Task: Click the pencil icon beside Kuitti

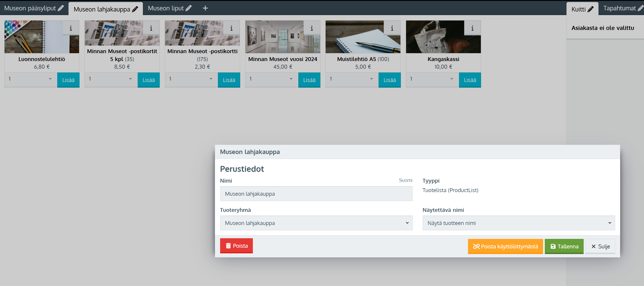Action: [x=590, y=9]
